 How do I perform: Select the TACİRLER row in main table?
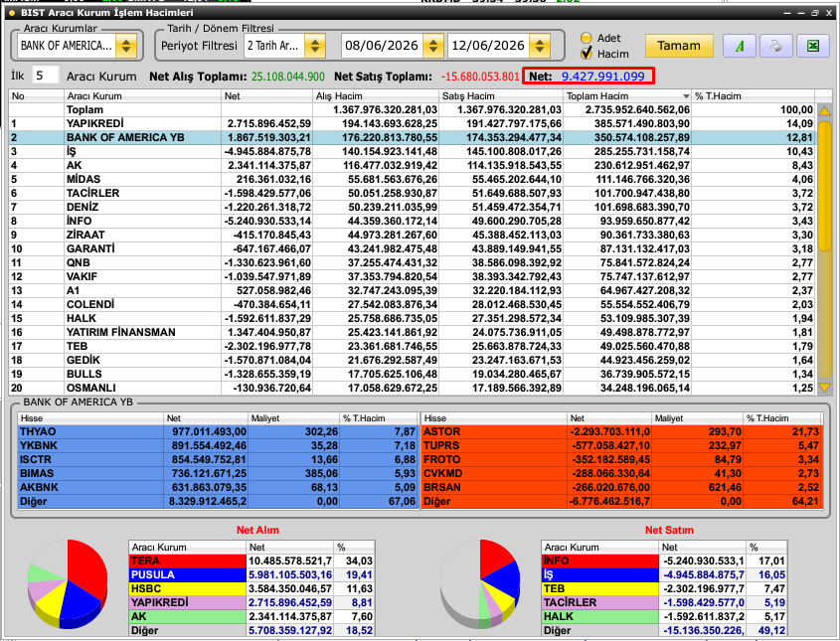coord(412,194)
